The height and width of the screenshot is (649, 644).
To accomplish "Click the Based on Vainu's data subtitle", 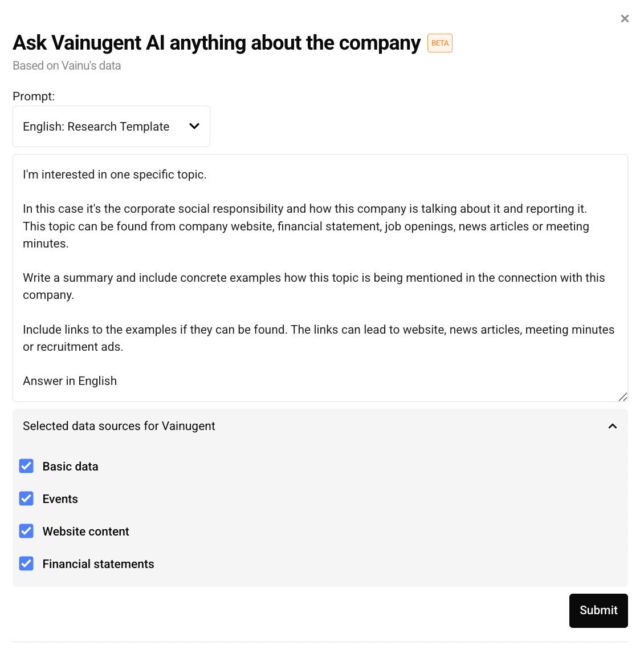I will tap(67, 66).
